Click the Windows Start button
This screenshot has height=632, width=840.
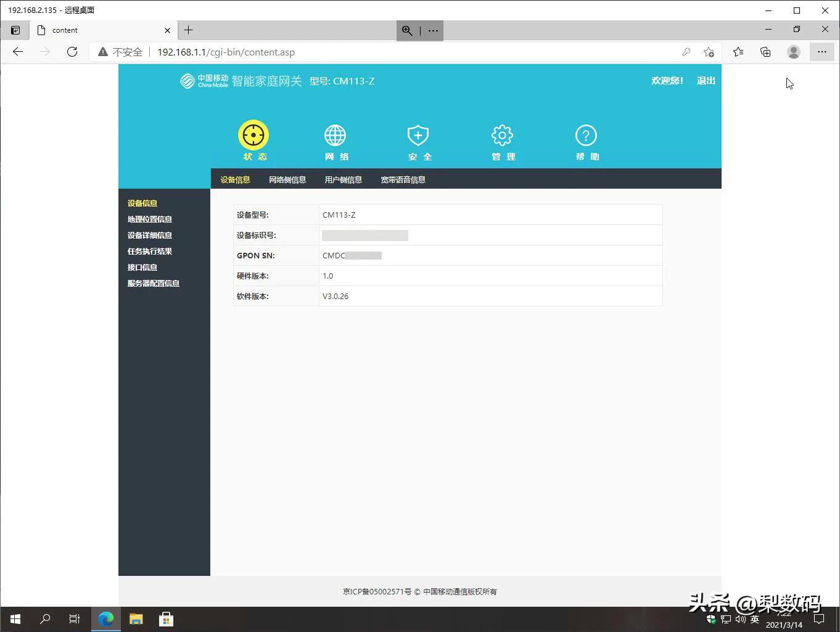15,618
